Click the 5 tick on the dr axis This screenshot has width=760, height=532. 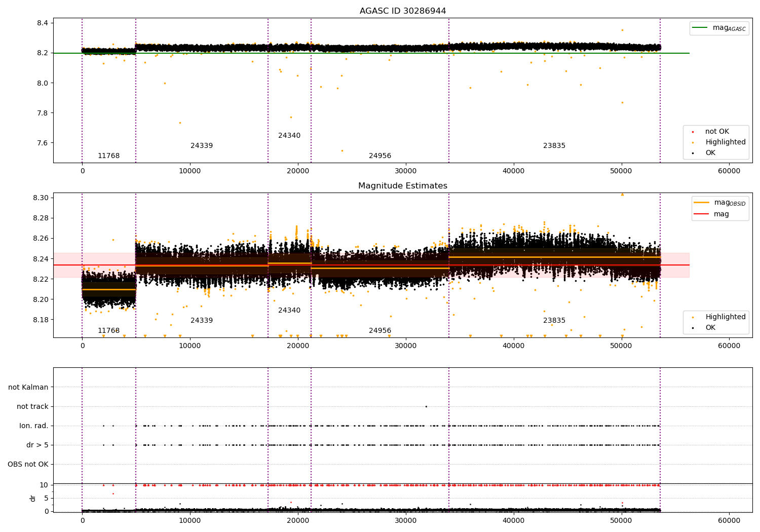[x=46, y=498]
